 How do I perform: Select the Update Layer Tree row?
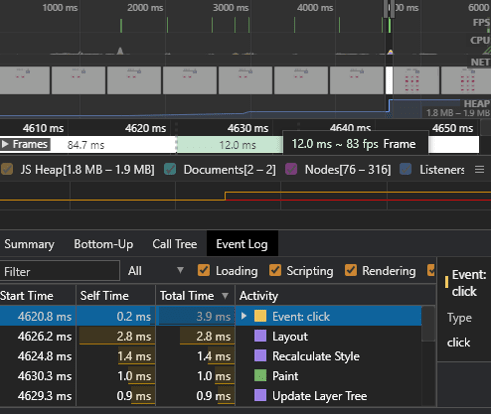(x=211, y=396)
